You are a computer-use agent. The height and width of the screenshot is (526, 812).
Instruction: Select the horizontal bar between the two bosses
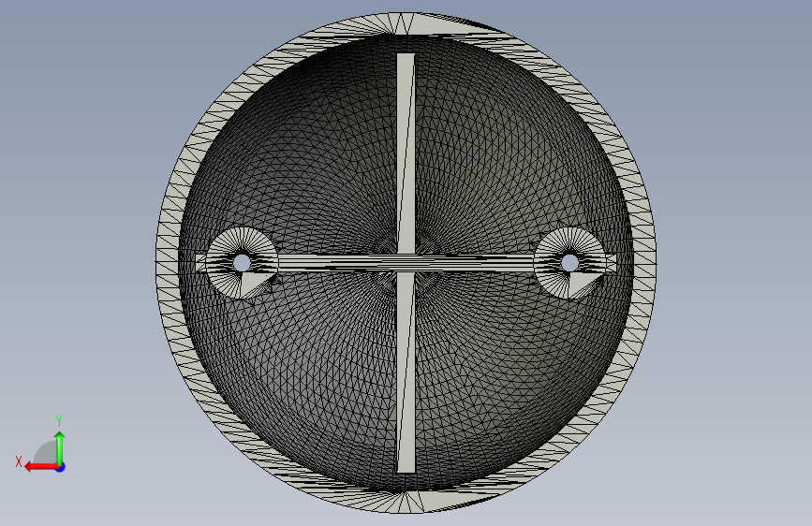click(x=406, y=263)
